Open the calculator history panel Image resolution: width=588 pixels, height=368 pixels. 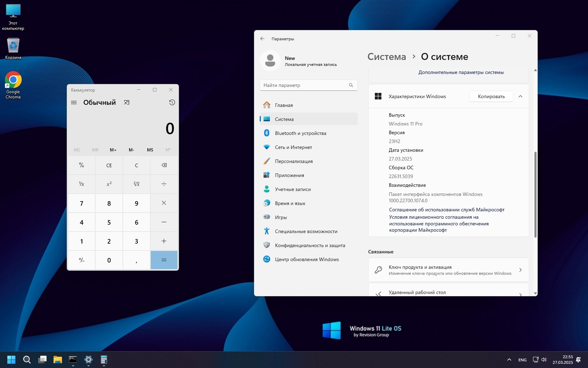172,102
